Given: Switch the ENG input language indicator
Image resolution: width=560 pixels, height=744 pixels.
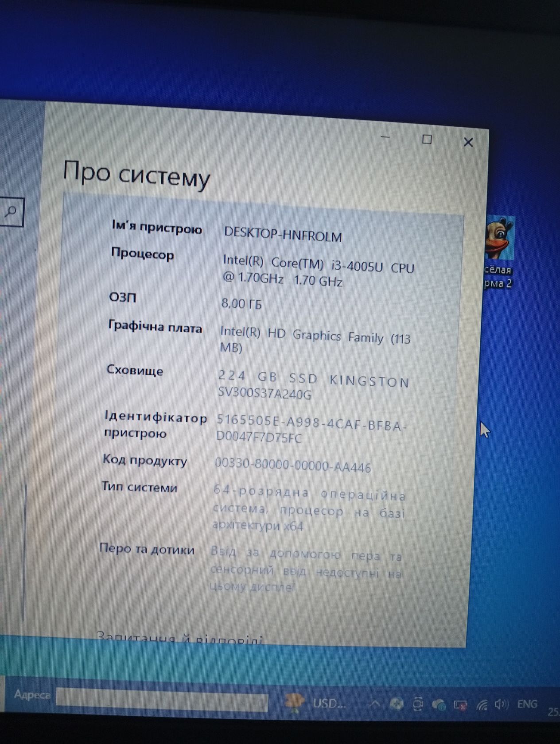Looking at the screenshot, I should tap(527, 704).
